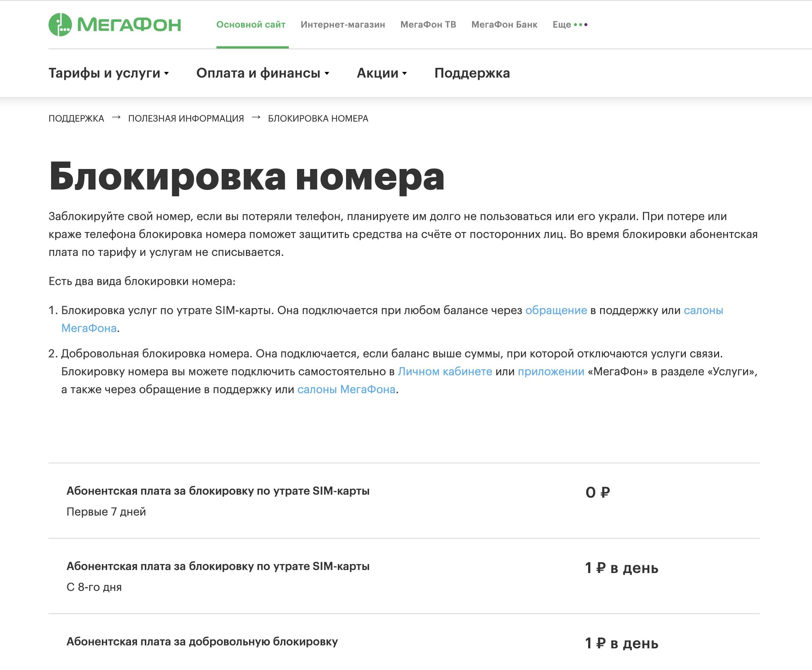Click the С 8-го дня text
Viewport: 812px width, 670px height.
point(94,587)
